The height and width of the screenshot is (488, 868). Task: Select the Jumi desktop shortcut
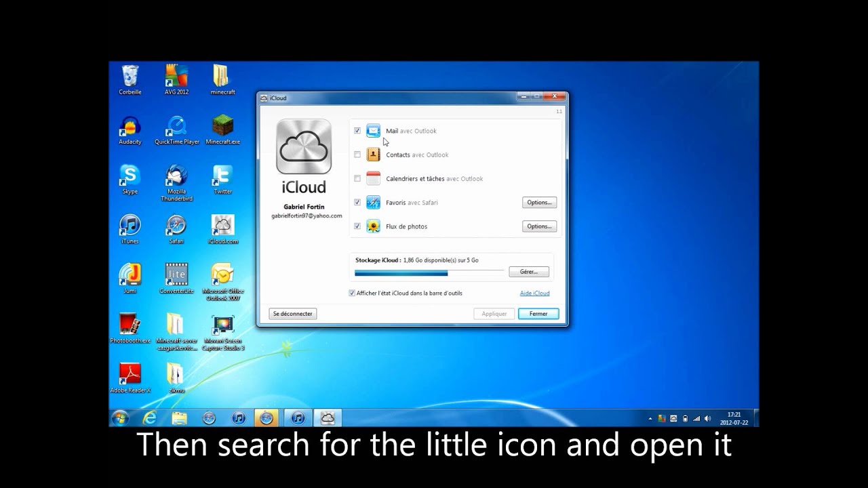[130, 279]
